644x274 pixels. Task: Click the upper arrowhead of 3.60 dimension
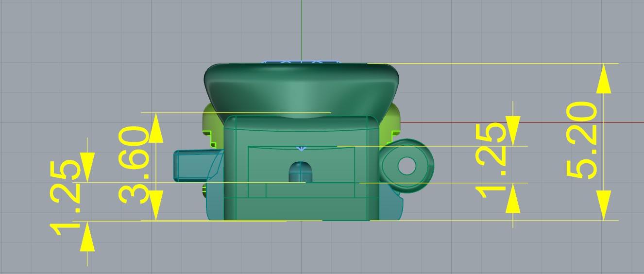pos(155,129)
